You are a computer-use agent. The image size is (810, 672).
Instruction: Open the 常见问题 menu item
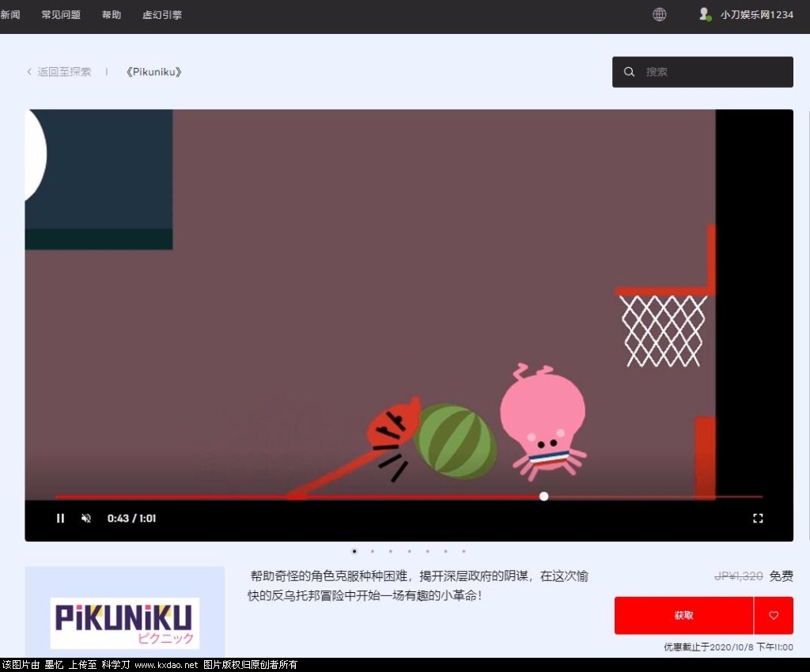coord(61,14)
